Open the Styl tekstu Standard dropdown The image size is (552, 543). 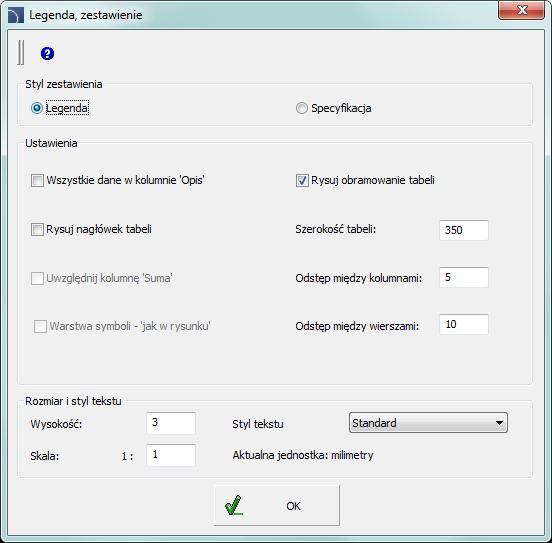(x=428, y=423)
